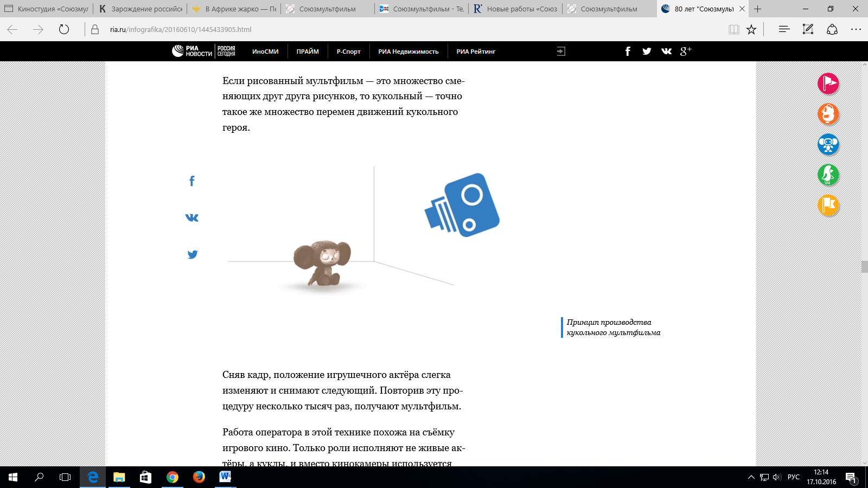This screenshot has height=488, width=868.
Task: Add page to favorites star
Action: [751, 29]
